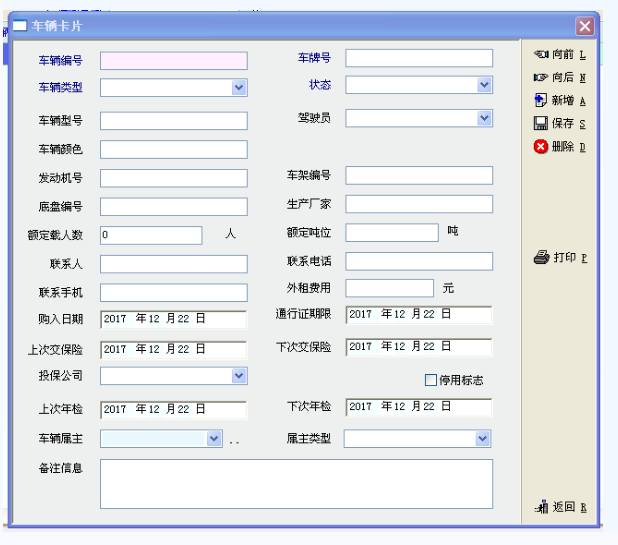Screen dimensions: 618x545
Task: Close the 车辆卡片 dialog window
Action: click(584, 27)
